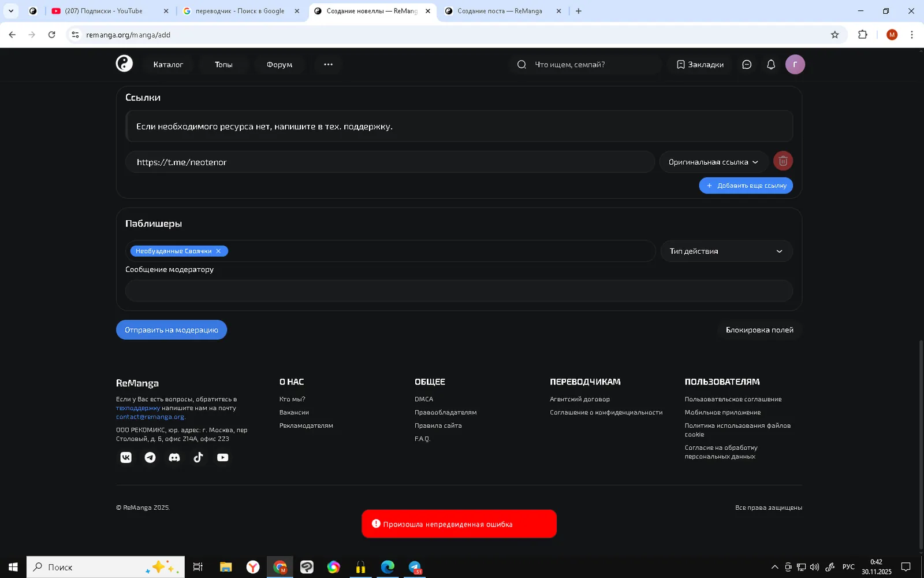Image resolution: width=924 pixels, height=578 pixels.
Task: Click the Сообщение модератору text field
Action: click(459, 291)
